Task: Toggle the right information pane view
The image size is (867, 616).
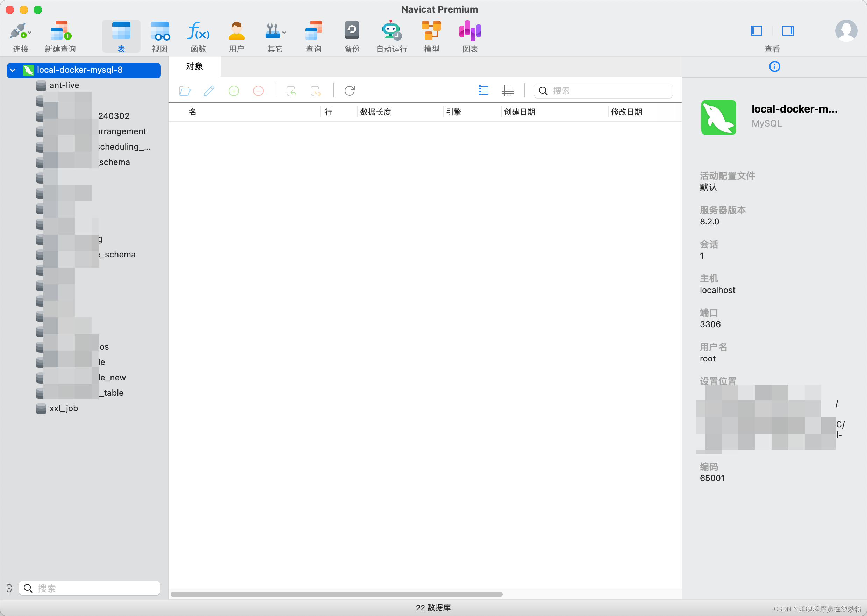Action: click(x=788, y=31)
